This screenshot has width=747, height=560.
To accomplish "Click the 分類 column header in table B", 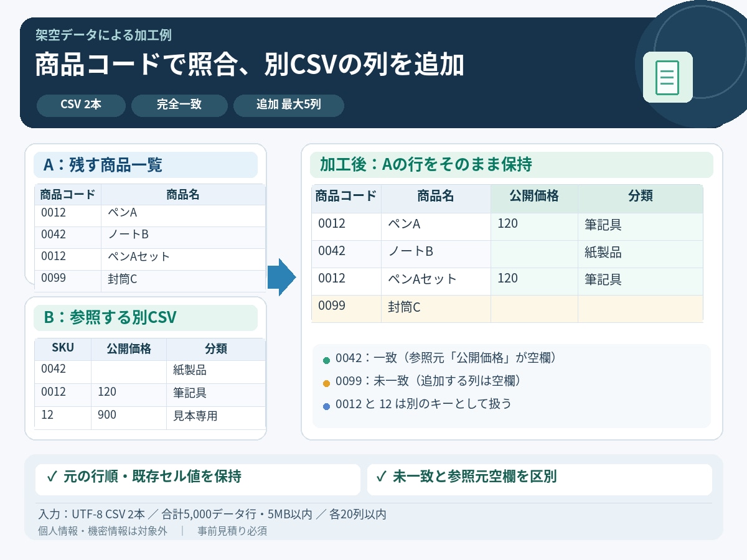I will [x=216, y=349].
